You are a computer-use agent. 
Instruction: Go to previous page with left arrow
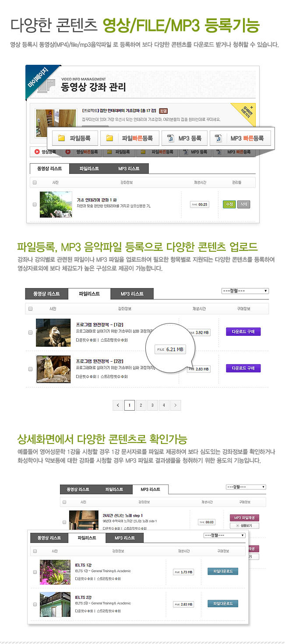pyautogui.click(x=118, y=405)
